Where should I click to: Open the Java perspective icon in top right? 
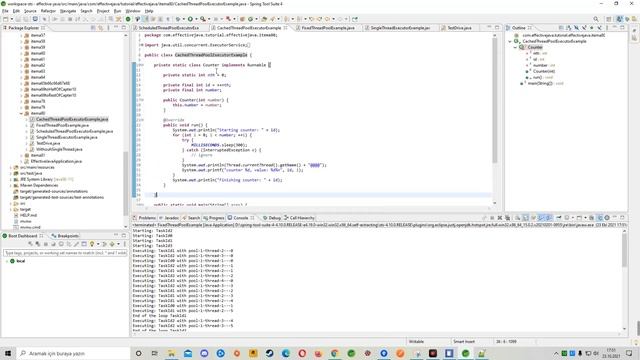pyautogui.click(x=620, y=19)
